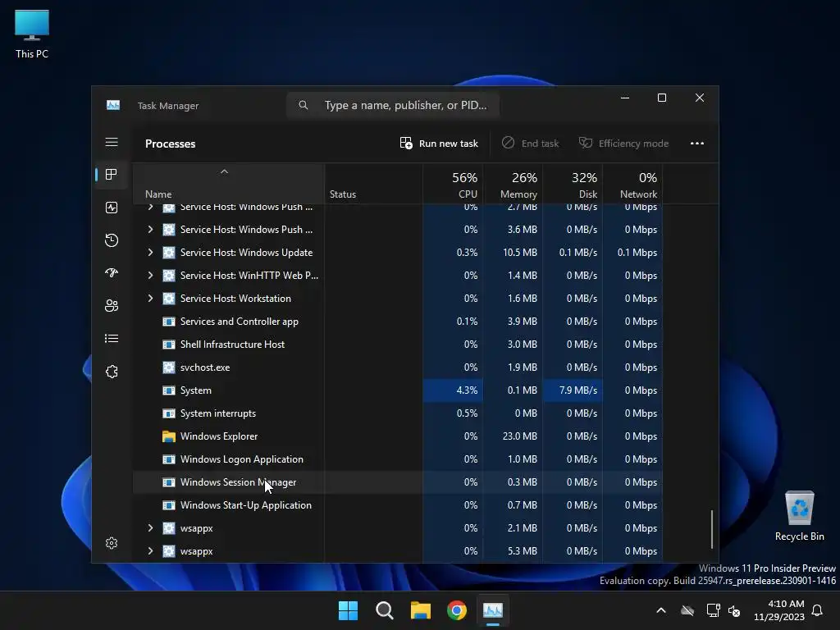This screenshot has height=630, width=840.
Task: Expand the wsappx row using 5.3 MB
Action: pos(151,551)
